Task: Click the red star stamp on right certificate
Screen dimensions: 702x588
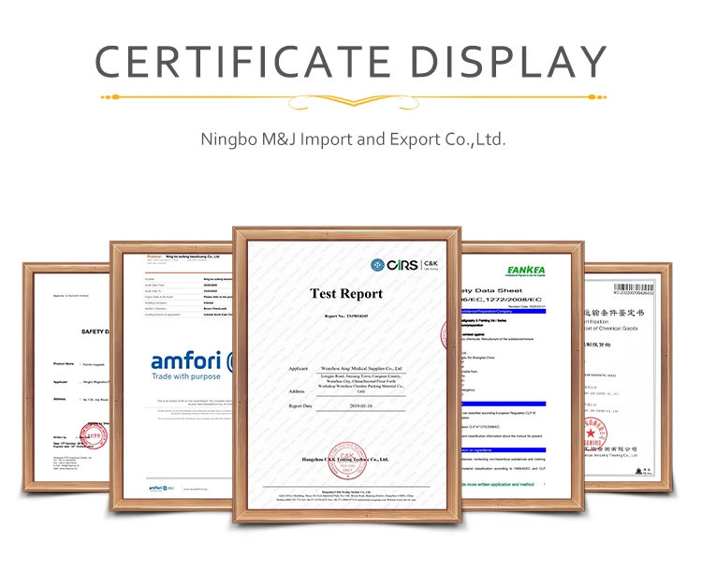Action: tap(595, 434)
